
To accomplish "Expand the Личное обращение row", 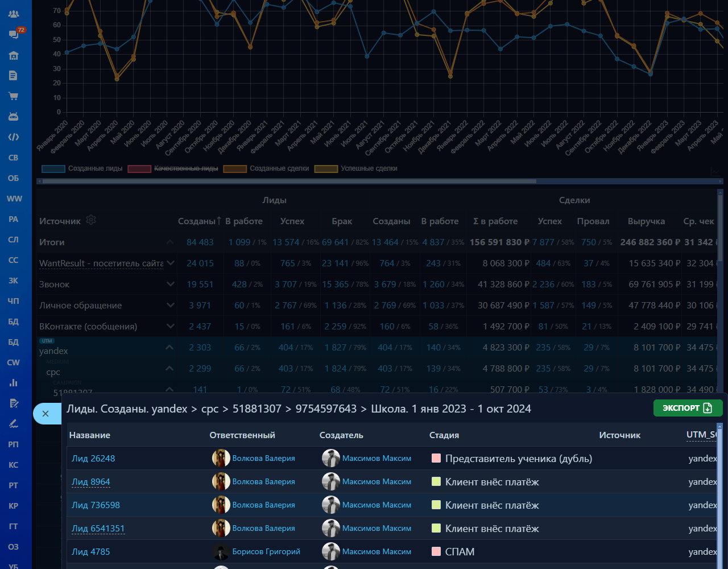I will (x=170, y=305).
